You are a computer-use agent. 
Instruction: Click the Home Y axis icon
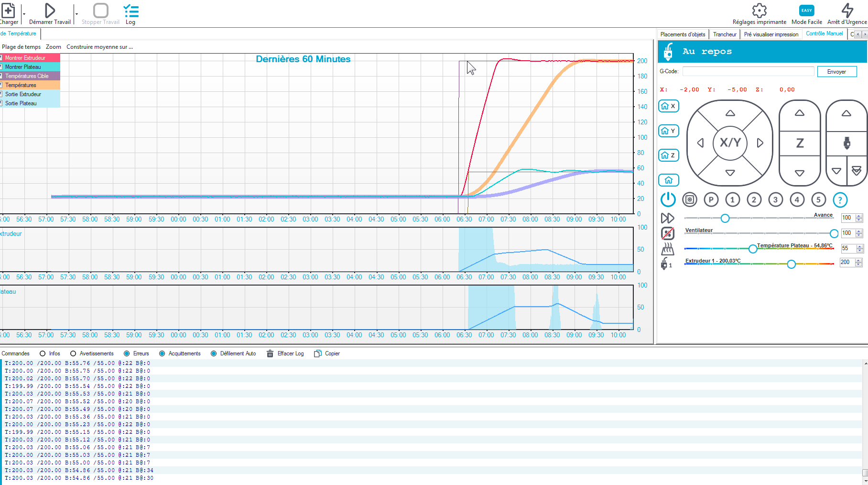coord(668,131)
